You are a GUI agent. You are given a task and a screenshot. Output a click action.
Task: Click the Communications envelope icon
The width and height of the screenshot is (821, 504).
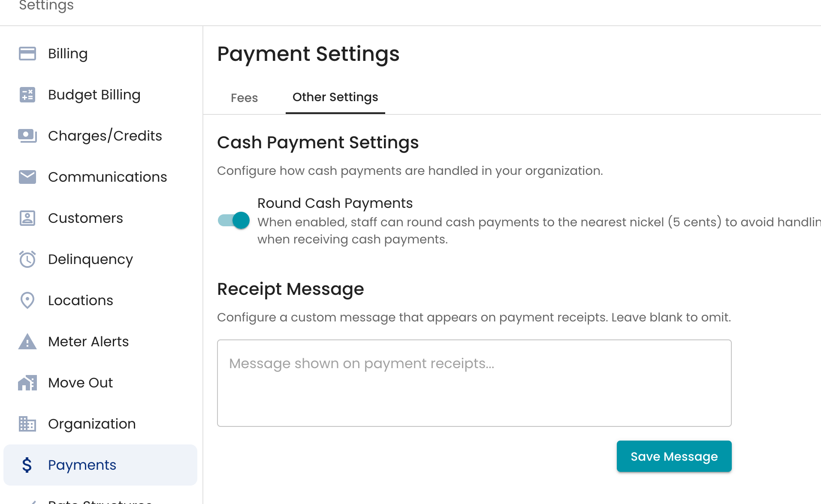click(x=27, y=177)
